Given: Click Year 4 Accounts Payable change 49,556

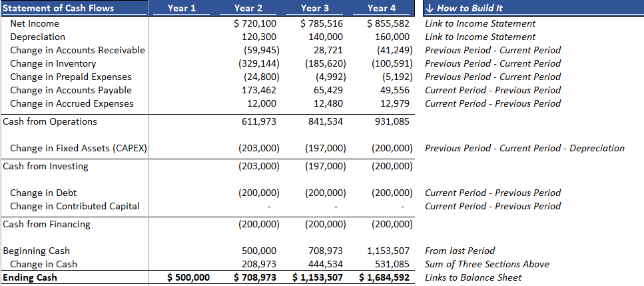Looking at the screenshot, I should click(396, 90).
